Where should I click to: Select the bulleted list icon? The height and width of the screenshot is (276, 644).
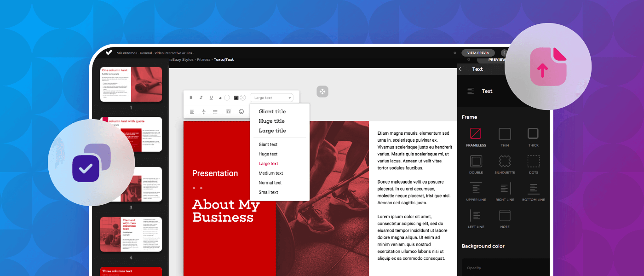click(215, 111)
